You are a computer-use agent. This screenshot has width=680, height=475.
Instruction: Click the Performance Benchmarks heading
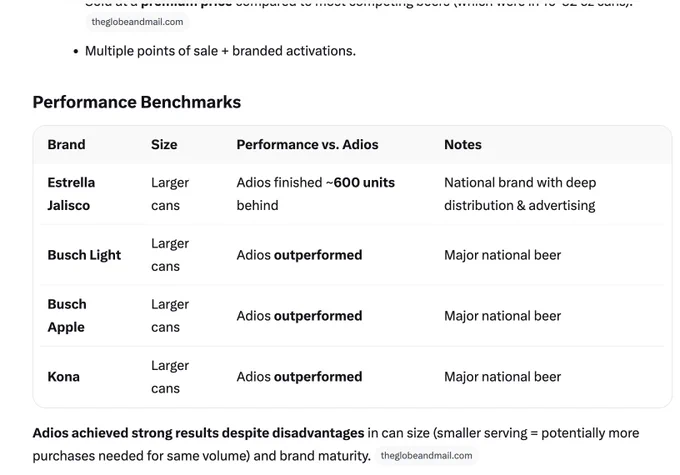[x=137, y=102]
